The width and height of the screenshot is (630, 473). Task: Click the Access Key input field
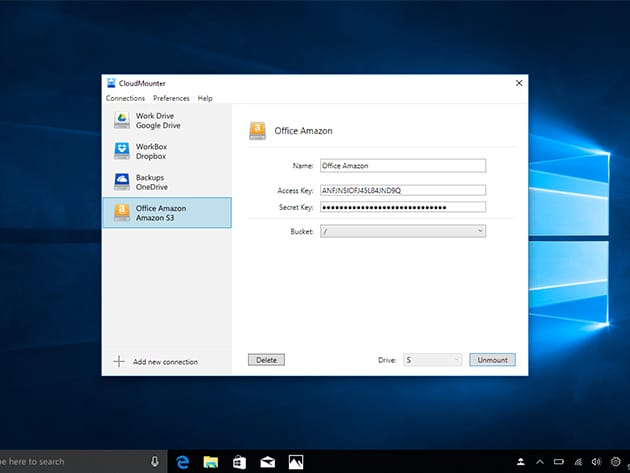(x=402, y=190)
